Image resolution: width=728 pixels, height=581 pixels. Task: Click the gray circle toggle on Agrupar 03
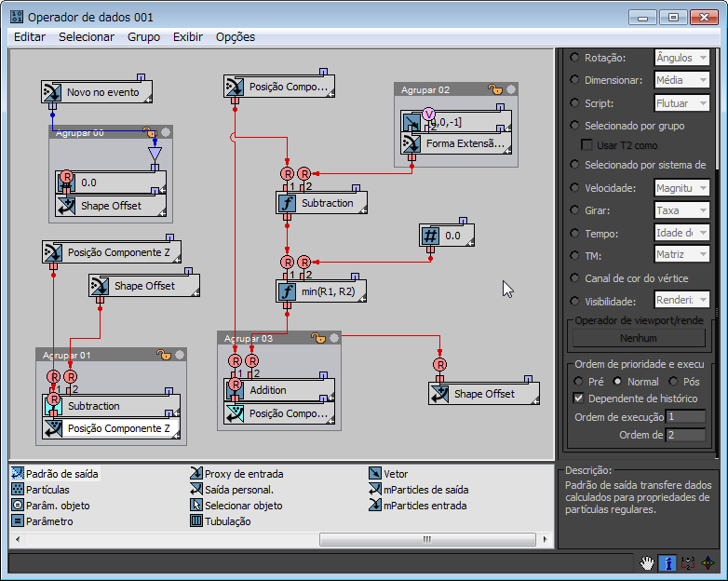click(334, 338)
